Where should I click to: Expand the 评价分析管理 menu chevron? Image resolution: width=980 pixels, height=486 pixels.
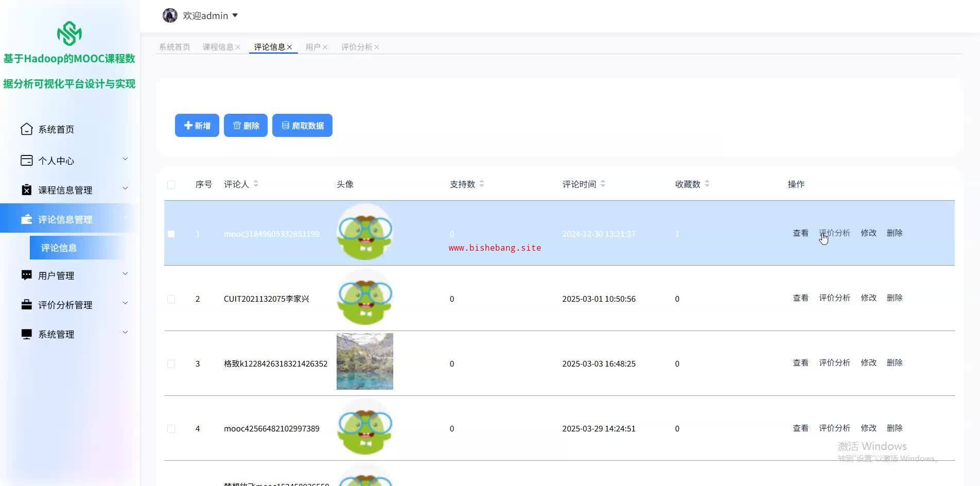125,303
